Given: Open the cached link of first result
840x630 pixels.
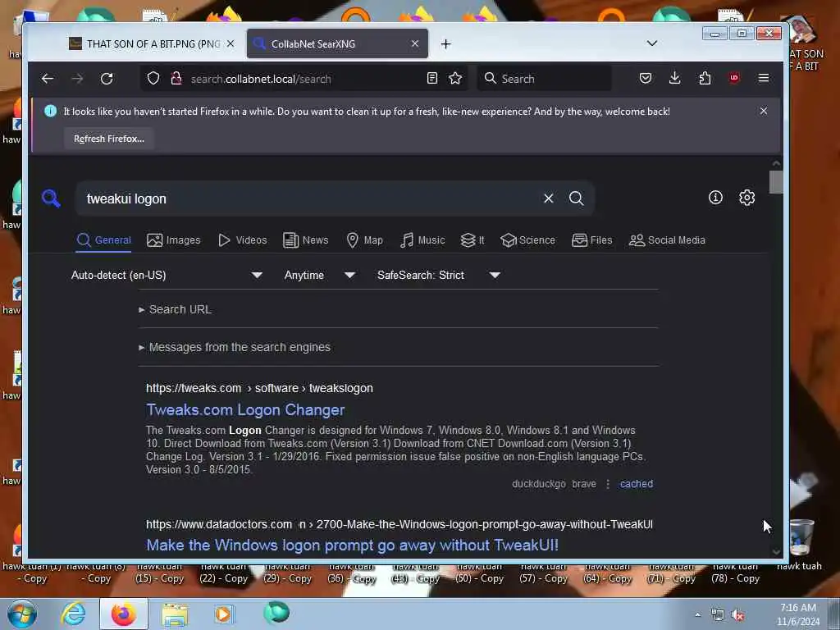Looking at the screenshot, I should (637, 484).
